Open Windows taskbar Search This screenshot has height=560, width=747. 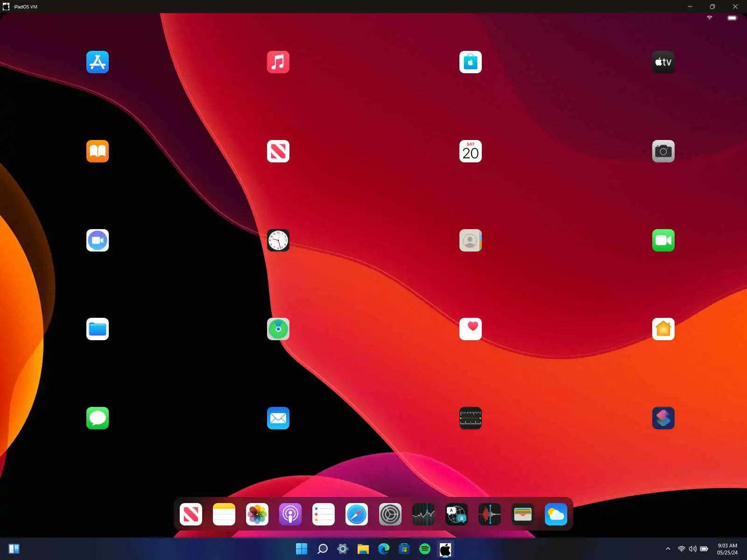tap(322, 549)
